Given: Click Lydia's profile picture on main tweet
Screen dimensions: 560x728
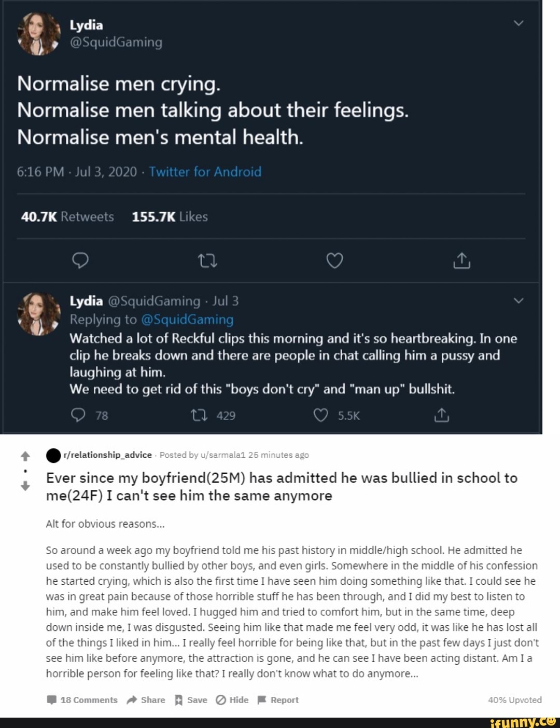Looking at the screenshot, I should coord(39,34).
